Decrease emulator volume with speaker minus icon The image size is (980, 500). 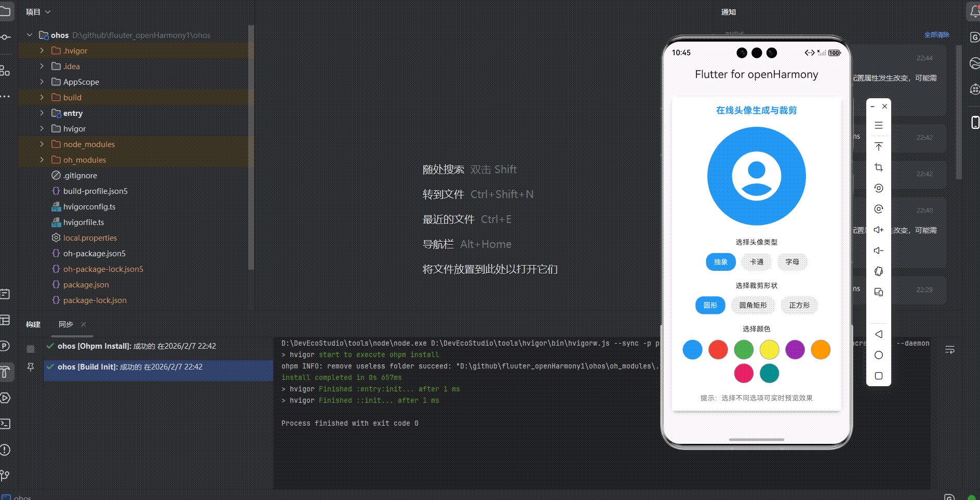click(x=879, y=251)
